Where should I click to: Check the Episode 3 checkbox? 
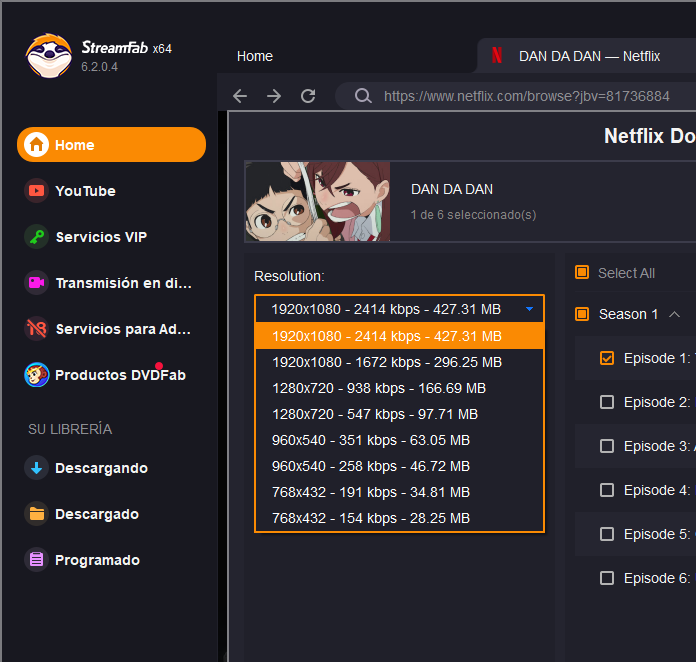[607, 446]
